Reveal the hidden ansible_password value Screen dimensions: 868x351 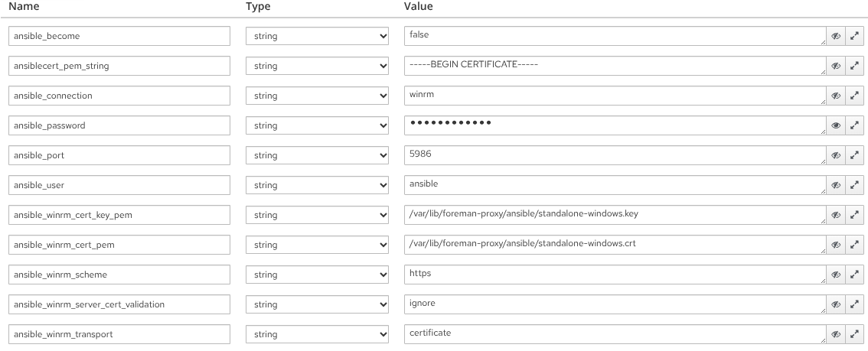[x=836, y=125]
